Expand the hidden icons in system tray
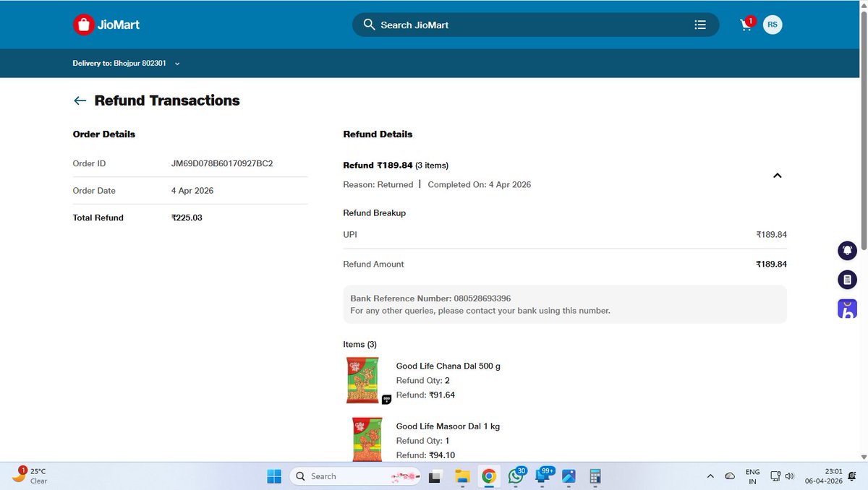Image resolution: width=868 pixels, height=490 pixels. [x=710, y=476]
